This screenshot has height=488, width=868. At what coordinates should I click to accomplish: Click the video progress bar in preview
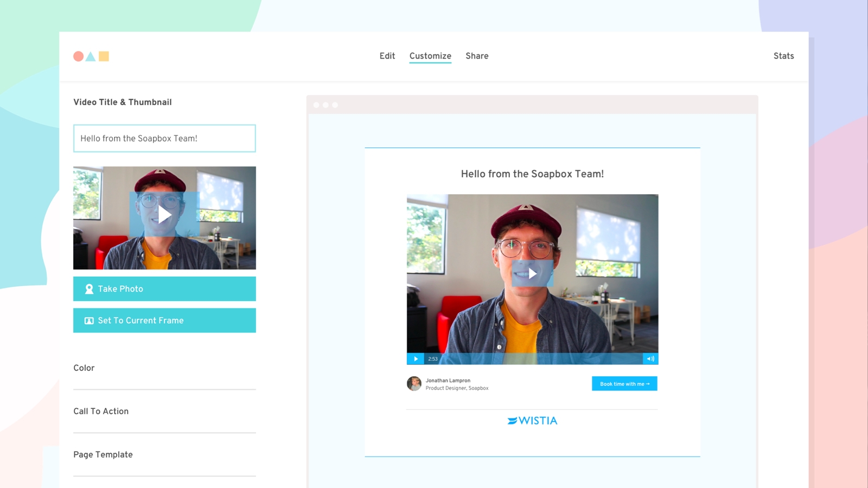tap(541, 359)
